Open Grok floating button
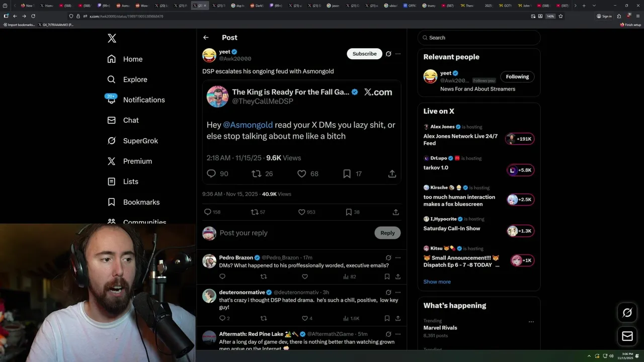 click(x=627, y=313)
